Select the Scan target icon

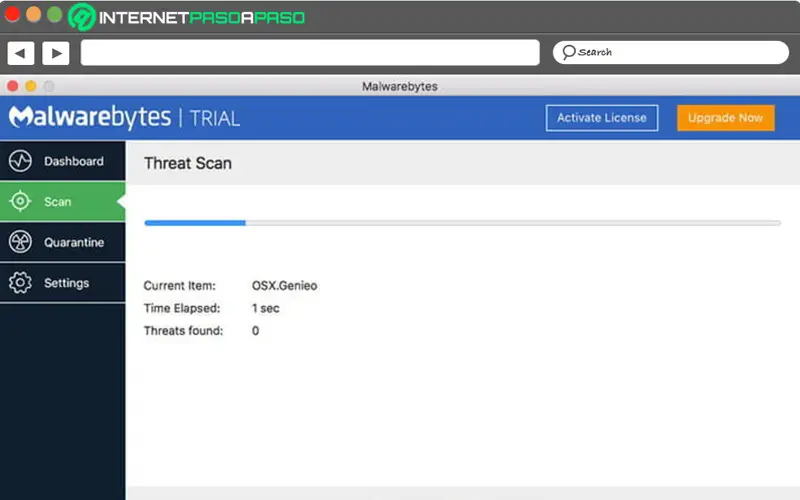tap(20, 202)
